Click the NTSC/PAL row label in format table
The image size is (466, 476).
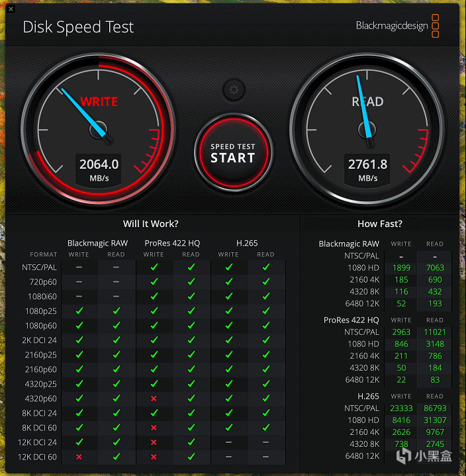pyautogui.click(x=39, y=267)
